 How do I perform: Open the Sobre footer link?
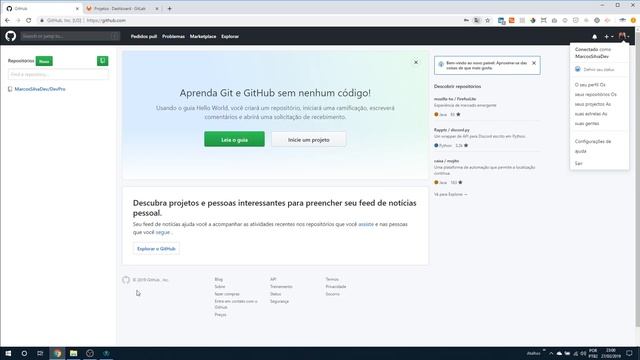(220, 287)
